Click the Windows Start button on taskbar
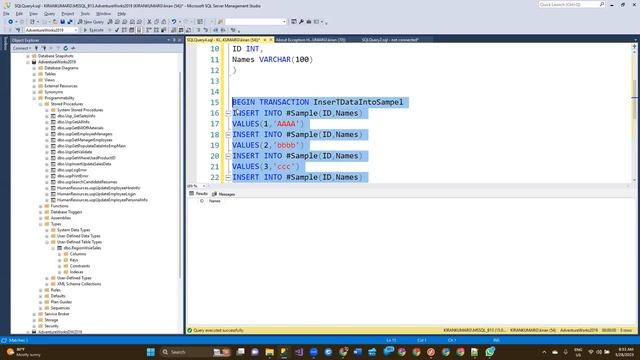 (x=151, y=352)
